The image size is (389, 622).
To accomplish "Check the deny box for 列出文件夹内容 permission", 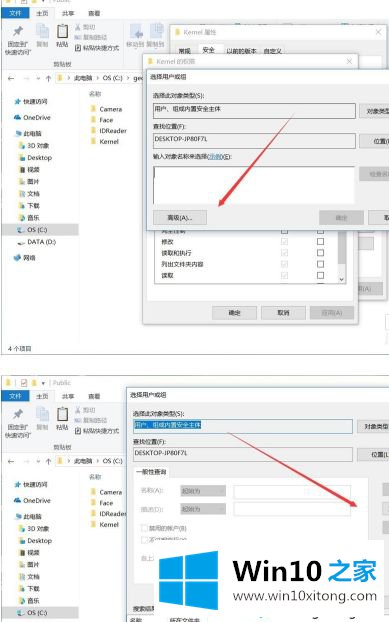I will coord(320,264).
